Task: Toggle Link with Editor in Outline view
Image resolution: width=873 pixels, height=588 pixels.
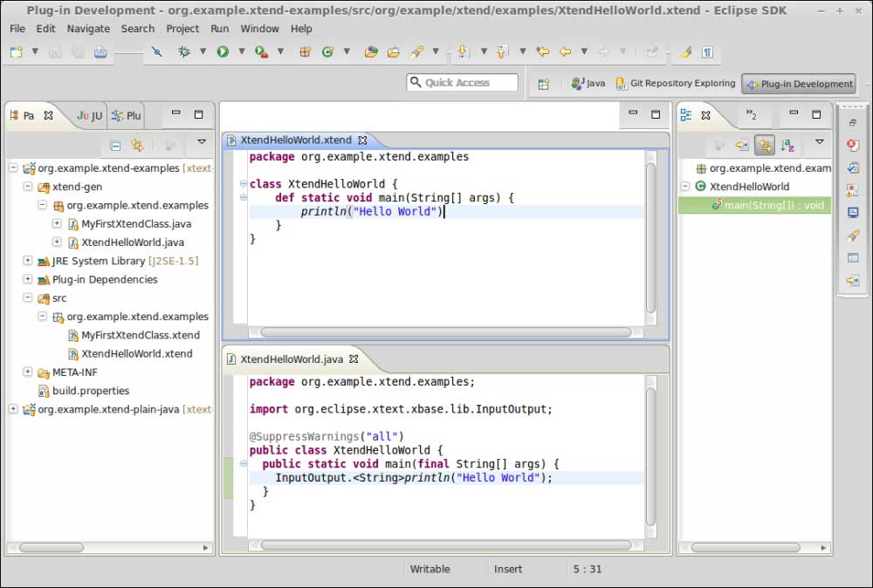Action: [764, 146]
